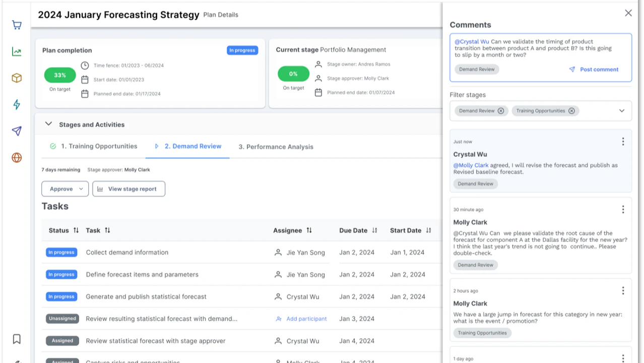This screenshot has height=363, width=644.
Task: Select the Training Opportunities stage tab
Action: pyautogui.click(x=99, y=146)
